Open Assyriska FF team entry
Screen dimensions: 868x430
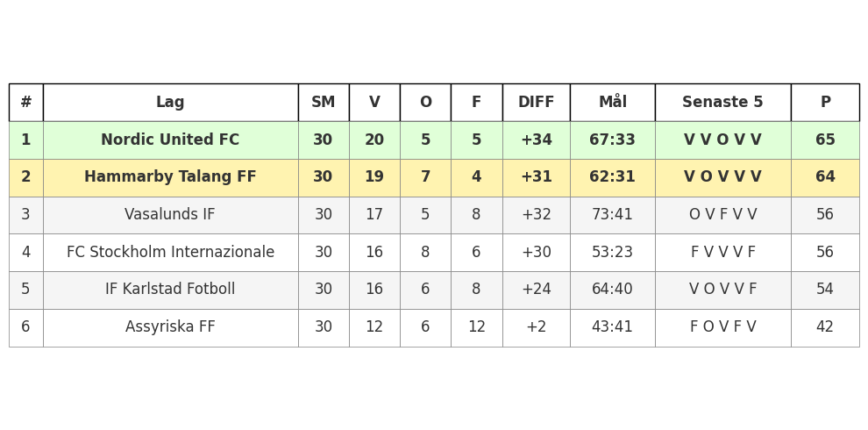tap(170, 327)
